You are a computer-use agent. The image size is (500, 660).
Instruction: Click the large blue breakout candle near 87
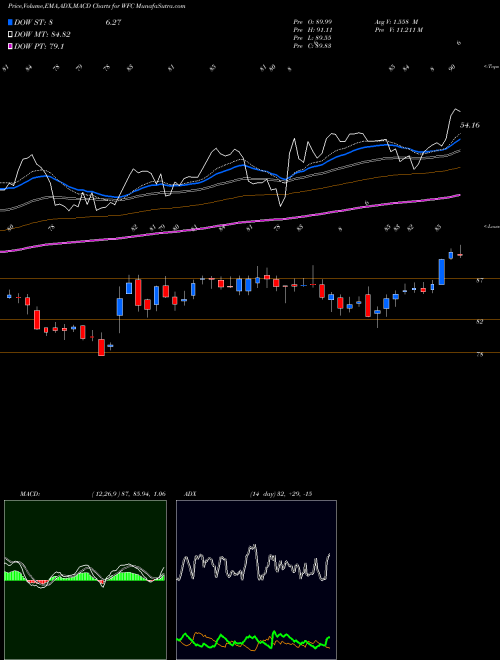441,272
